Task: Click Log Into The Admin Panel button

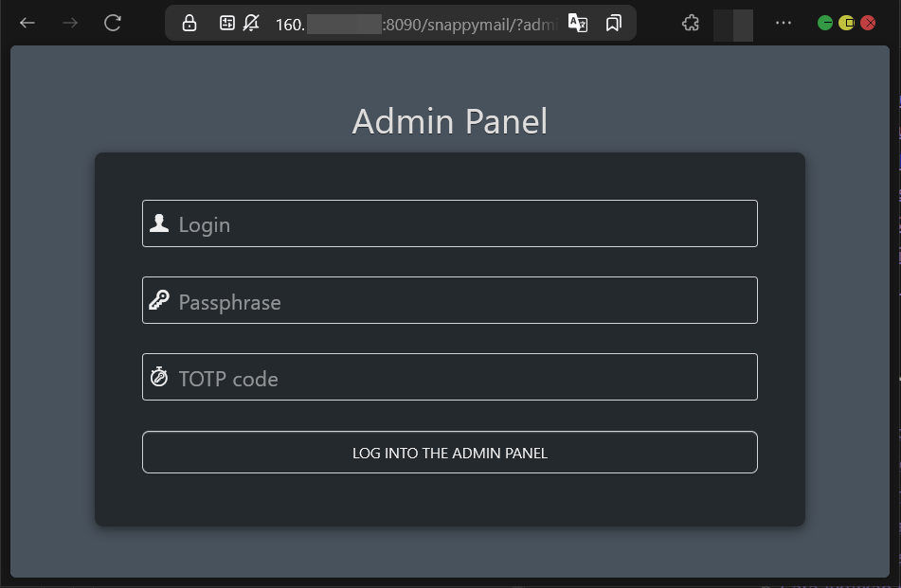Action: point(450,453)
